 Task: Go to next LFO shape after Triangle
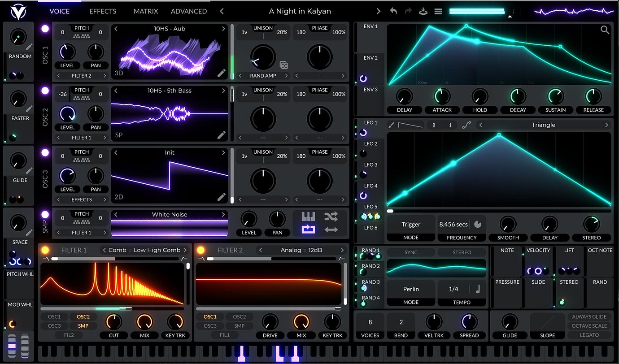pos(606,125)
